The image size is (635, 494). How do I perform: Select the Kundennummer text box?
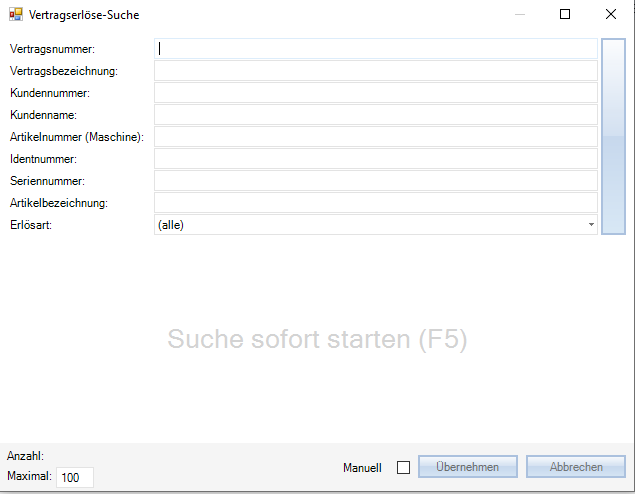pos(375,93)
